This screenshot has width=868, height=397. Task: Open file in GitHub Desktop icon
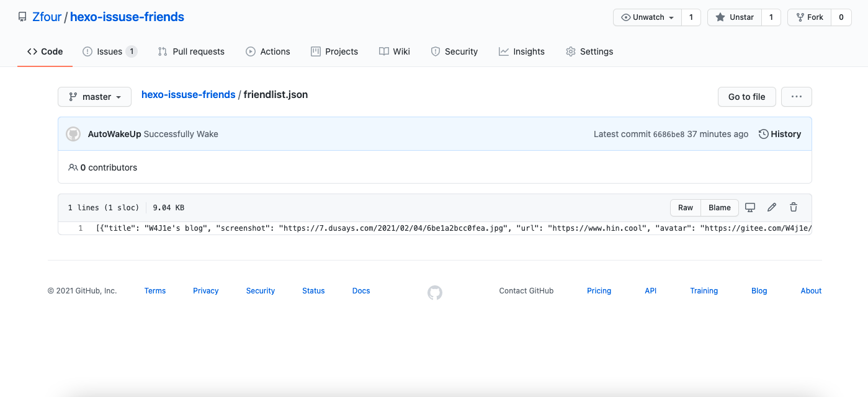point(750,208)
